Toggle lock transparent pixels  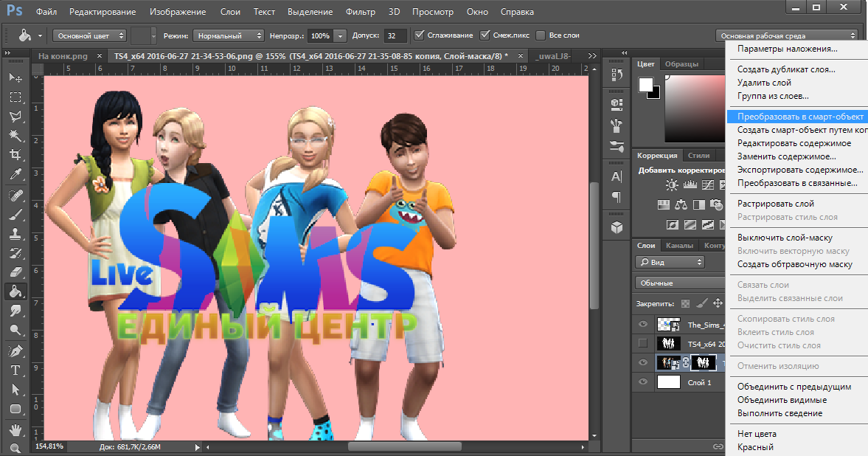coord(685,303)
